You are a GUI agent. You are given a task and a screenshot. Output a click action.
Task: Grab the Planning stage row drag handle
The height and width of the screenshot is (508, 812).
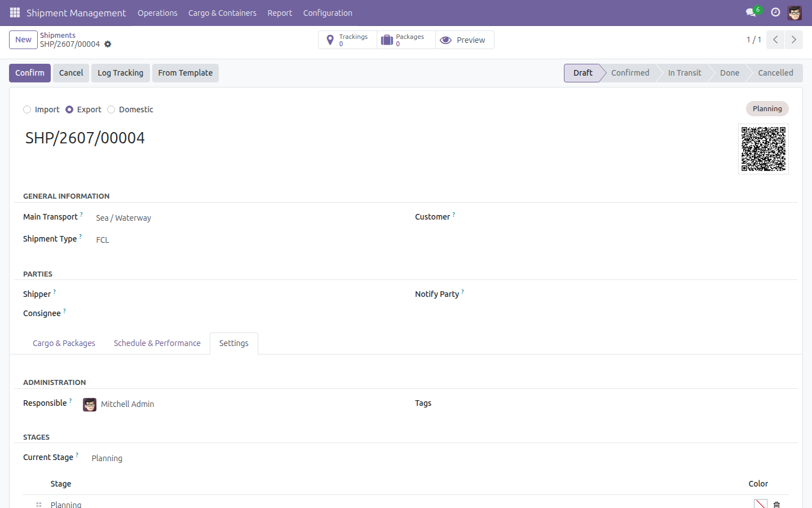point(39,505)
